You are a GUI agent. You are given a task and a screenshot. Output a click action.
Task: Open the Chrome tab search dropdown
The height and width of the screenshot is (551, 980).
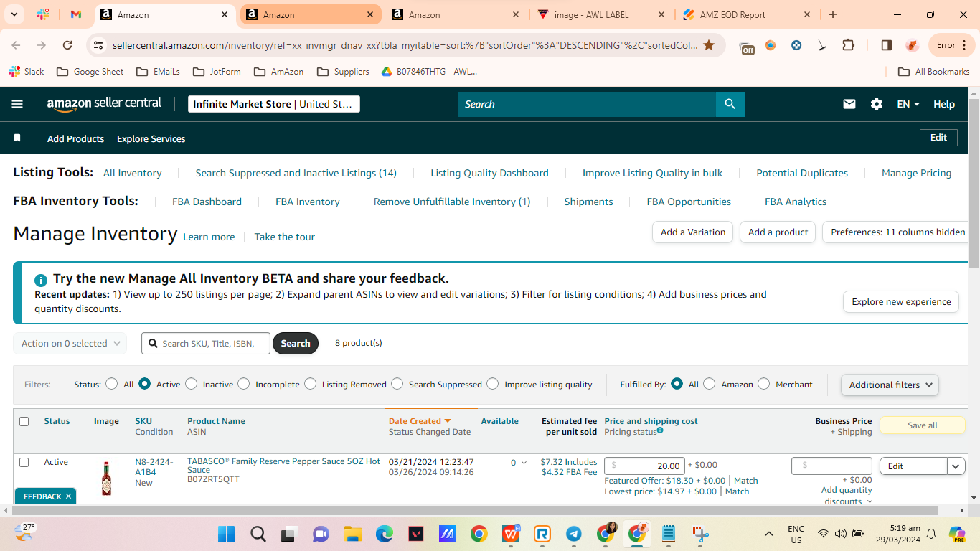click(14, 14)
